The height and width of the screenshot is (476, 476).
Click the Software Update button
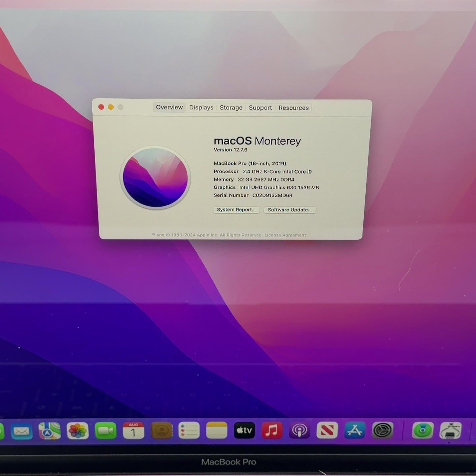pyautogui.click(x=290, y=210)
